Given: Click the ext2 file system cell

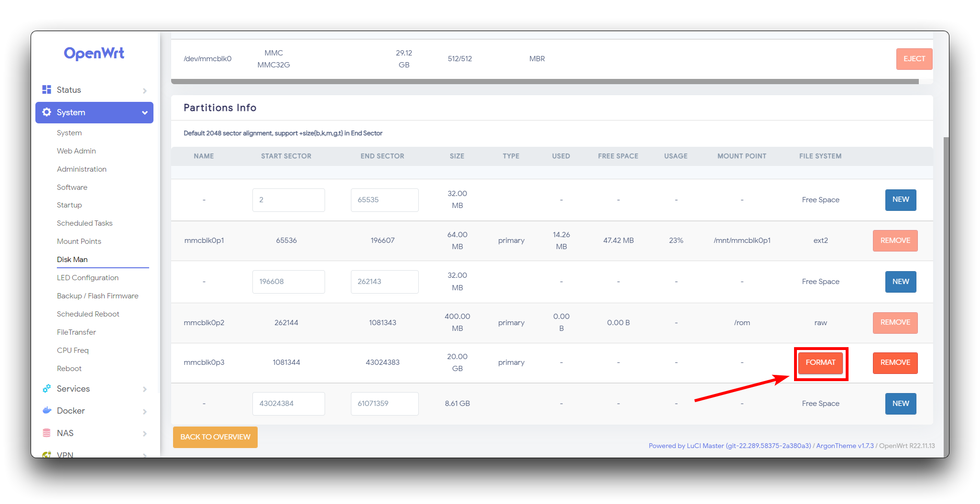Looking at the screenshot, I should pyautogui.click(x=820, y=241).
